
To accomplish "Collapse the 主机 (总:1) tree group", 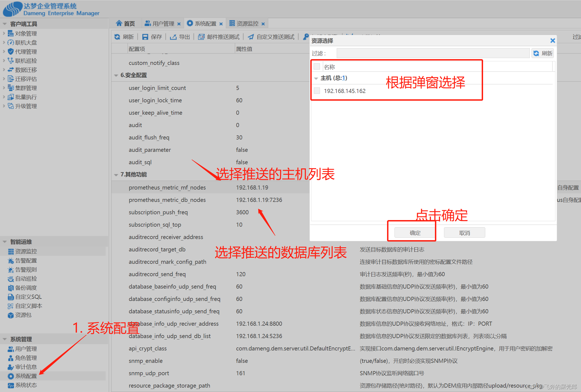I will point(316,78).
